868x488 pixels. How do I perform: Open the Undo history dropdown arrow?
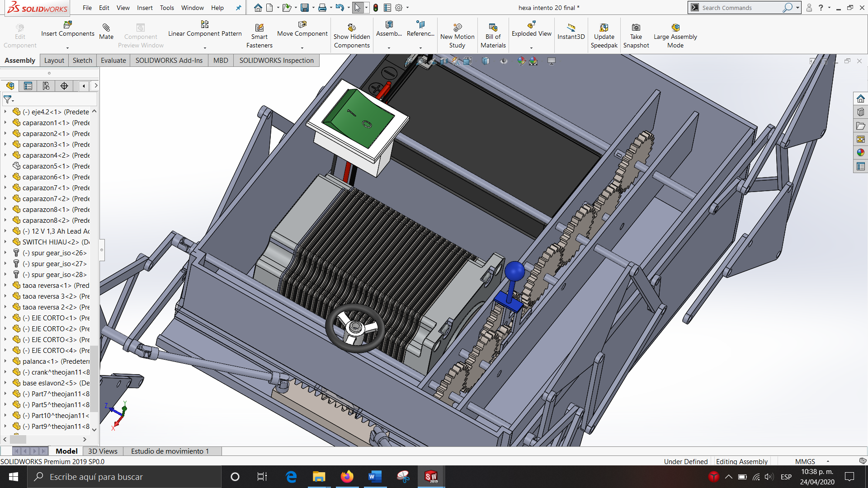349,8
